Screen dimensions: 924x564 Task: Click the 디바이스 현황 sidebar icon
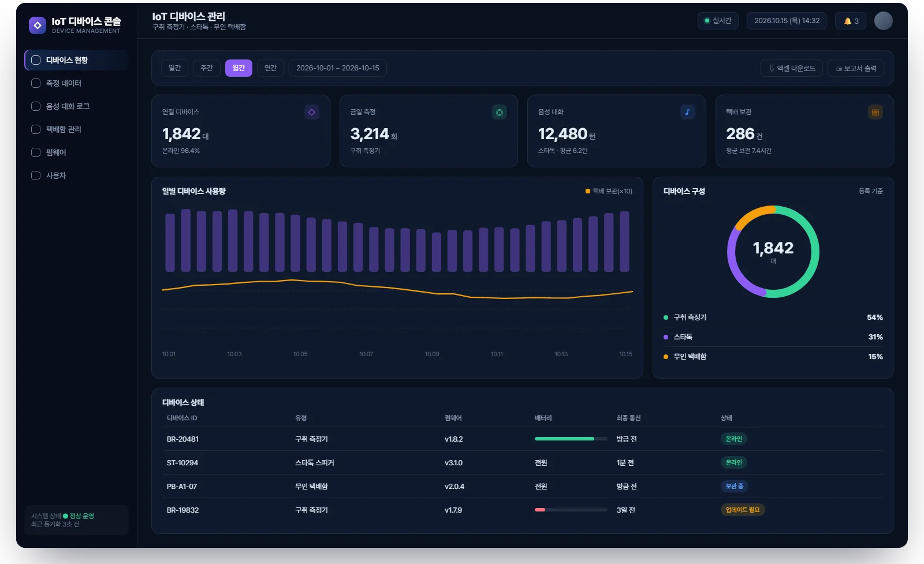click(36, 60)
